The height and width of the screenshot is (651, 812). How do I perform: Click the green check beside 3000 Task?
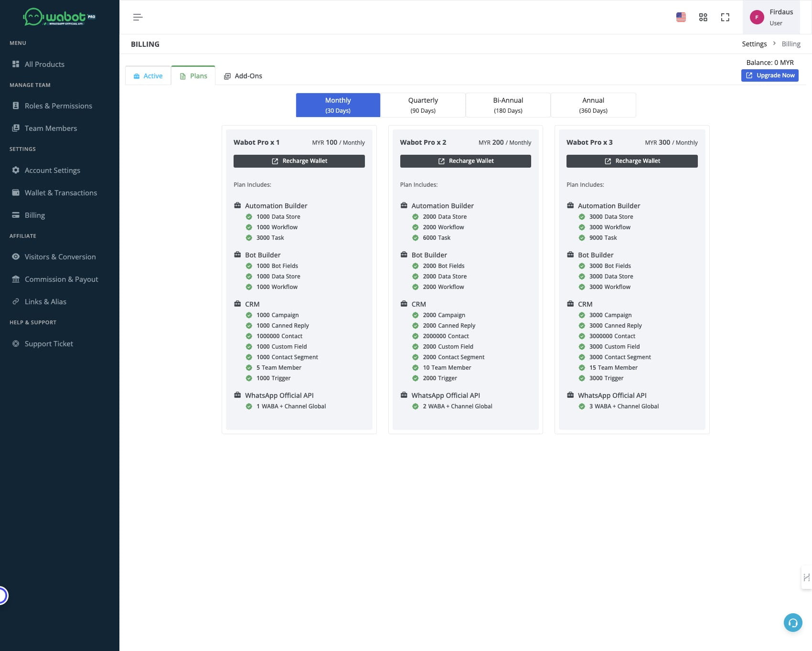coord(249,238)
